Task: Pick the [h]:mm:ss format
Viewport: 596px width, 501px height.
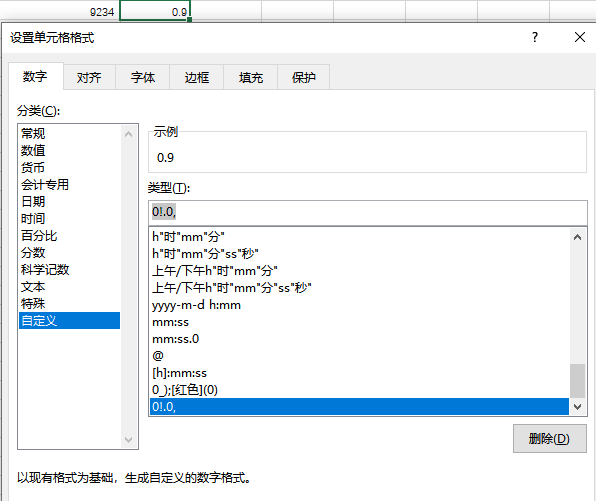Action: pyautogui.click(x=360, y=373)
